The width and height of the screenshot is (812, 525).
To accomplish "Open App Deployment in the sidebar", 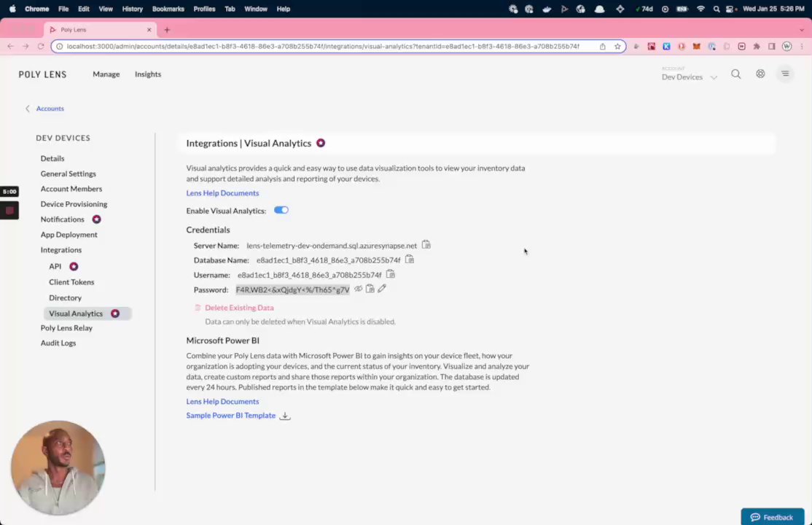I will click(x=69, y=234).
